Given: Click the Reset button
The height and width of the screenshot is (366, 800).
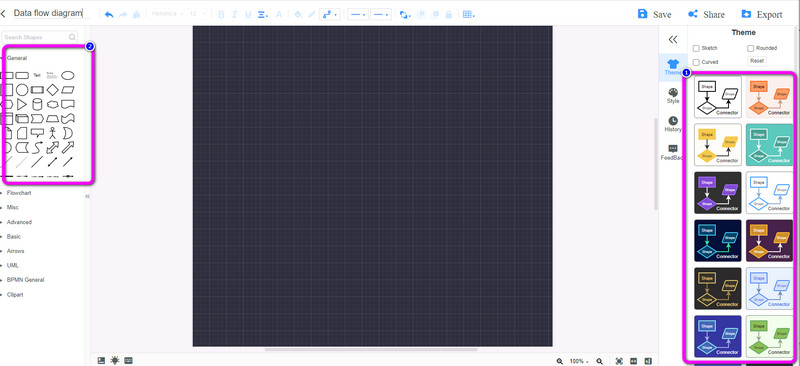Looking at the screenshot, I should (x=757, y=61).
